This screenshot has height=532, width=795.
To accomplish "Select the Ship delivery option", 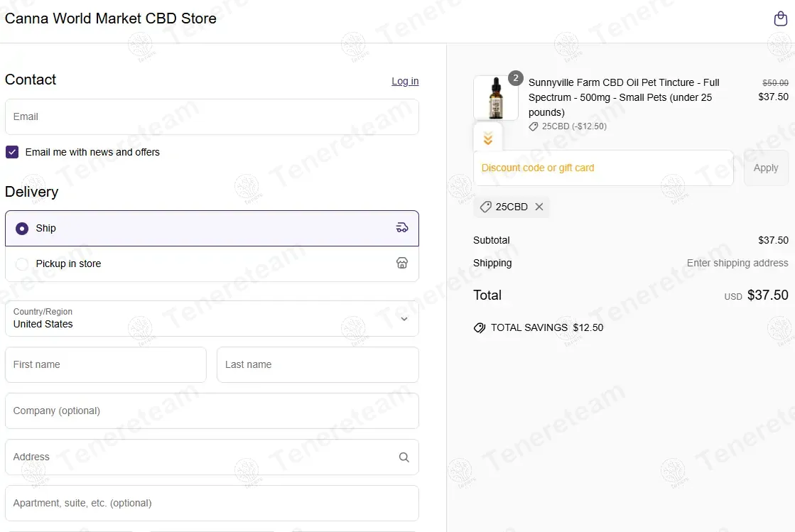I will (22, 229).
